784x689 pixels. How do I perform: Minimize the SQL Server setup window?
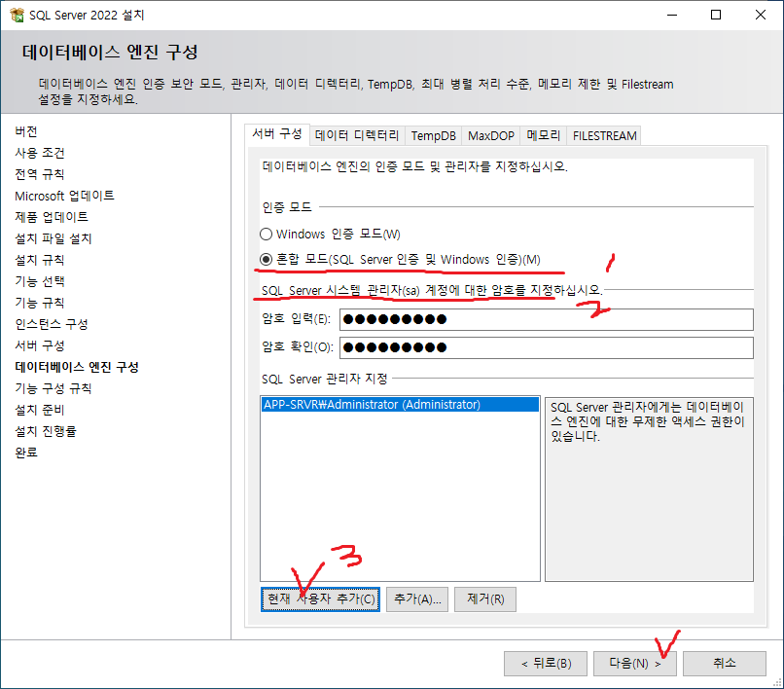tap(672, 15)
